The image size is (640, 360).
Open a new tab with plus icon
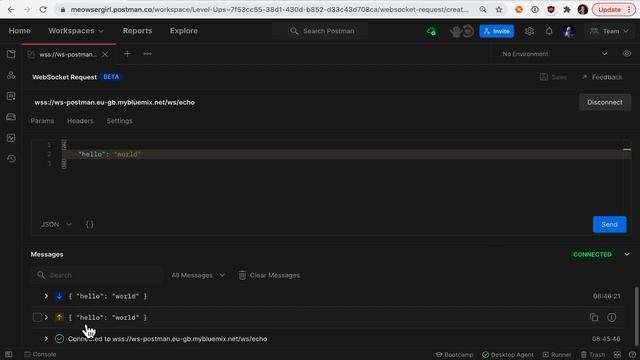click(x=127, y=54)
